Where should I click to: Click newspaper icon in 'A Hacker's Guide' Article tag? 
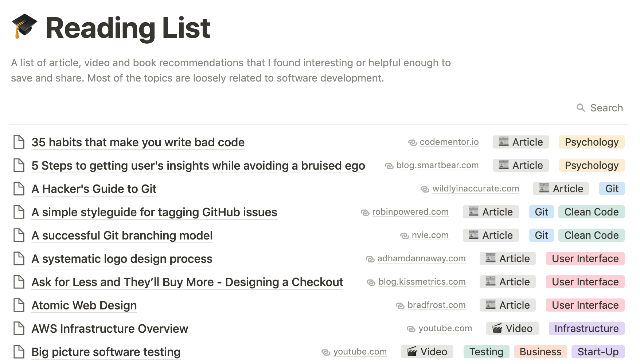(544, 188)
